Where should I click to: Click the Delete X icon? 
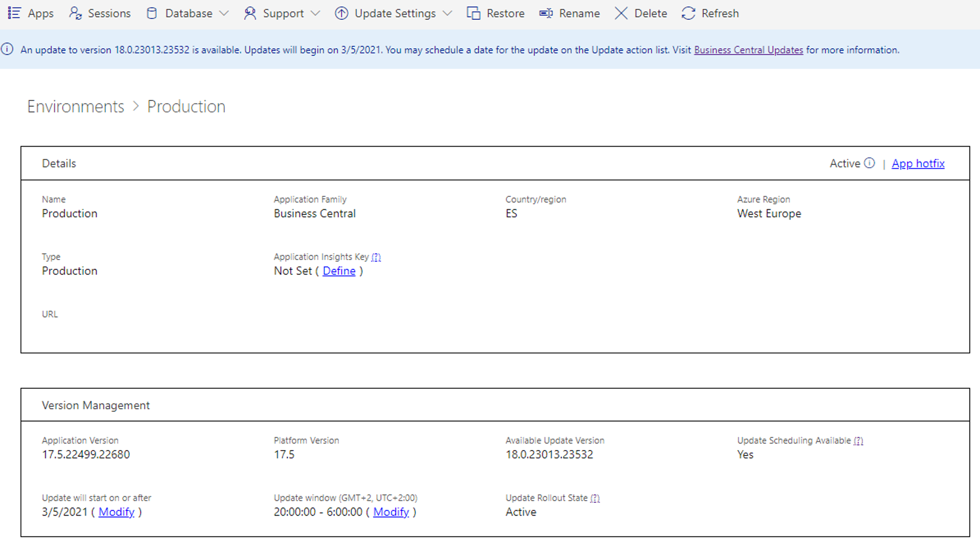621,13
